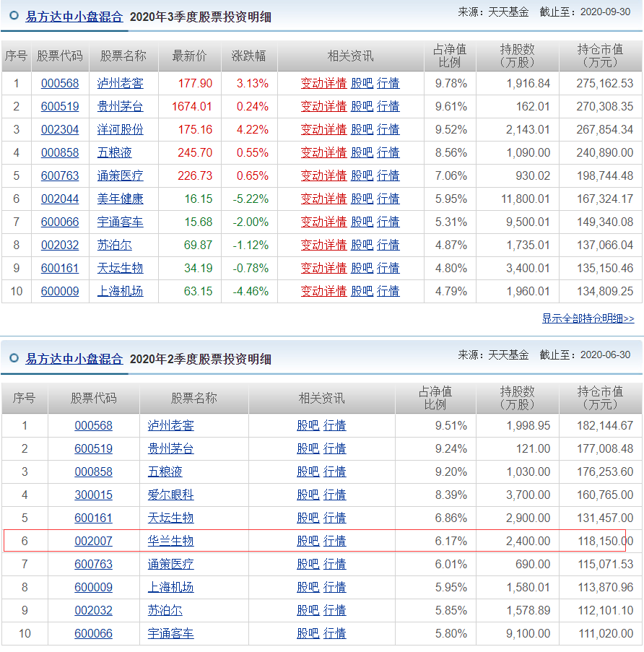Open stock code 300015 link
The image size is (644, 652).
(94, 495)
